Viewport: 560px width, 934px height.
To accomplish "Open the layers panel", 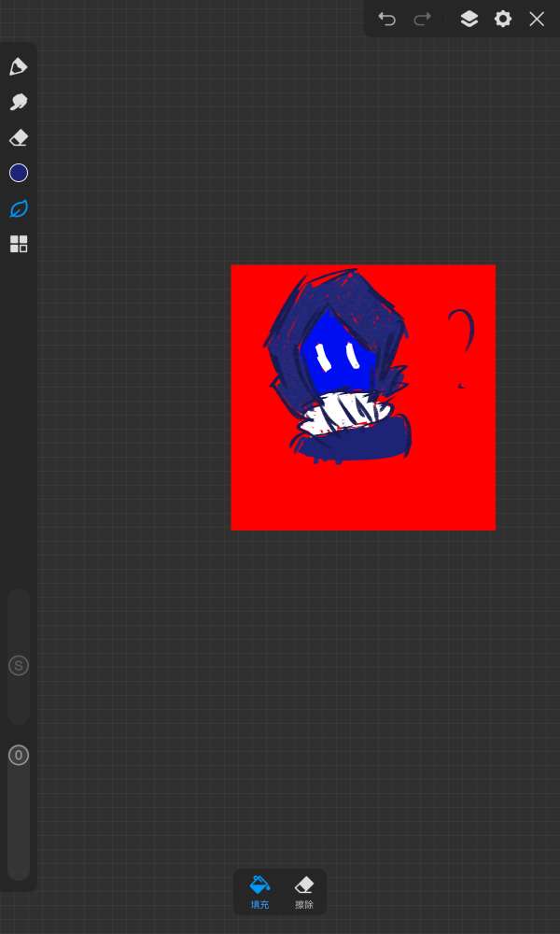I will click(469, 19).
